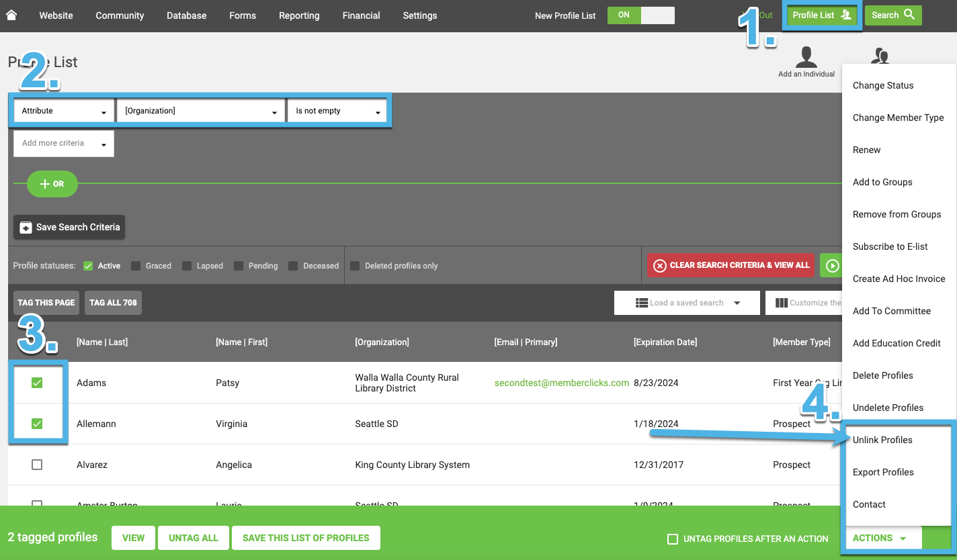The width and height of the screenshot is (957, 560).
Task: Open the Reporting menu
Action: coord(298,15)
